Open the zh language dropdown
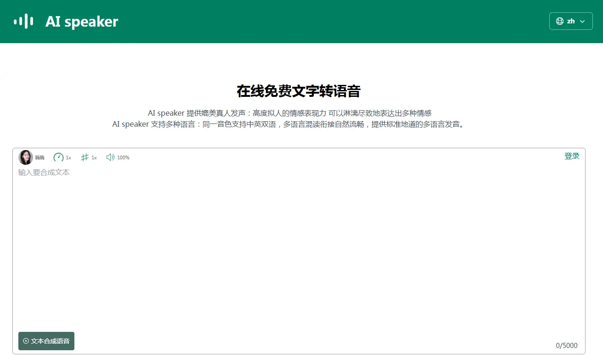The width and height of the screenshot is (603, 364). click(571, 21)
